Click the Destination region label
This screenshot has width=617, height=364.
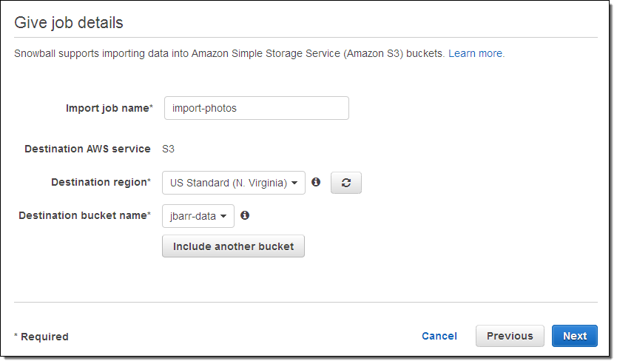pyautogui.click(x=101, y=182)
